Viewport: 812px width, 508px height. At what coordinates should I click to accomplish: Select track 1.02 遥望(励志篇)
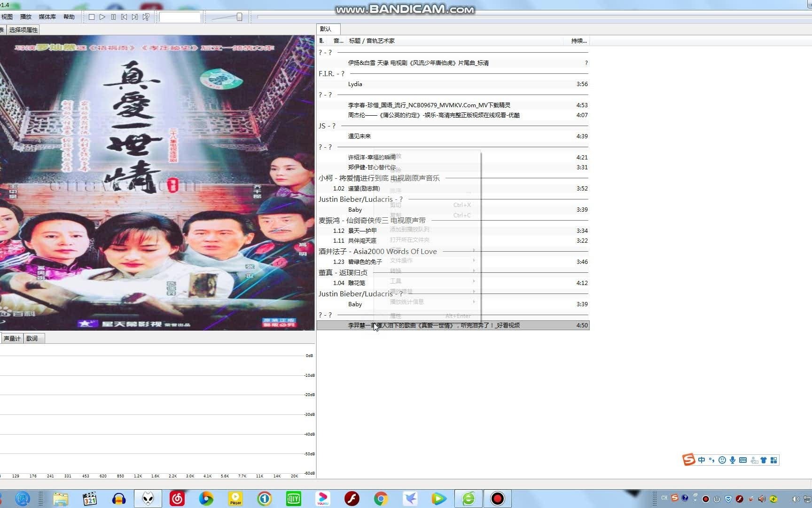453,189
